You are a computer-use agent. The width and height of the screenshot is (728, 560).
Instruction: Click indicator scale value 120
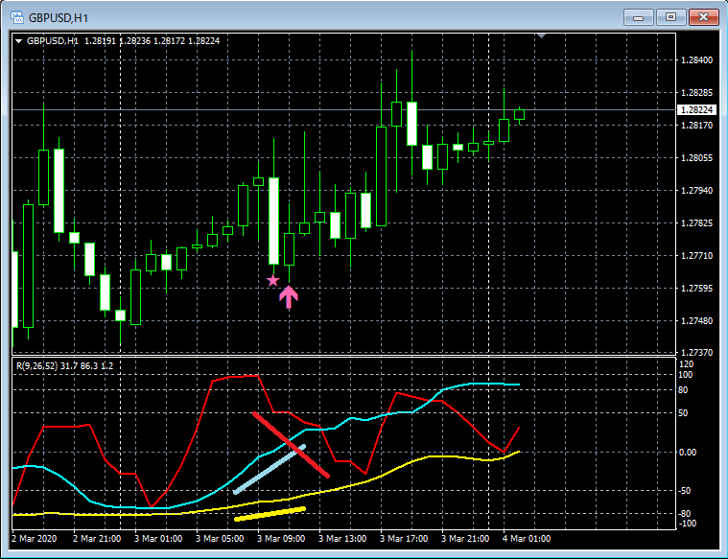[686, 364]
